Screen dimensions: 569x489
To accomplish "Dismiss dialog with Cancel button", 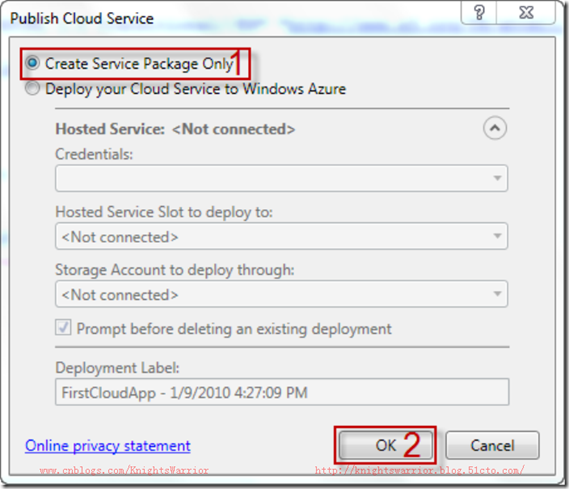I will pos(492,445).
